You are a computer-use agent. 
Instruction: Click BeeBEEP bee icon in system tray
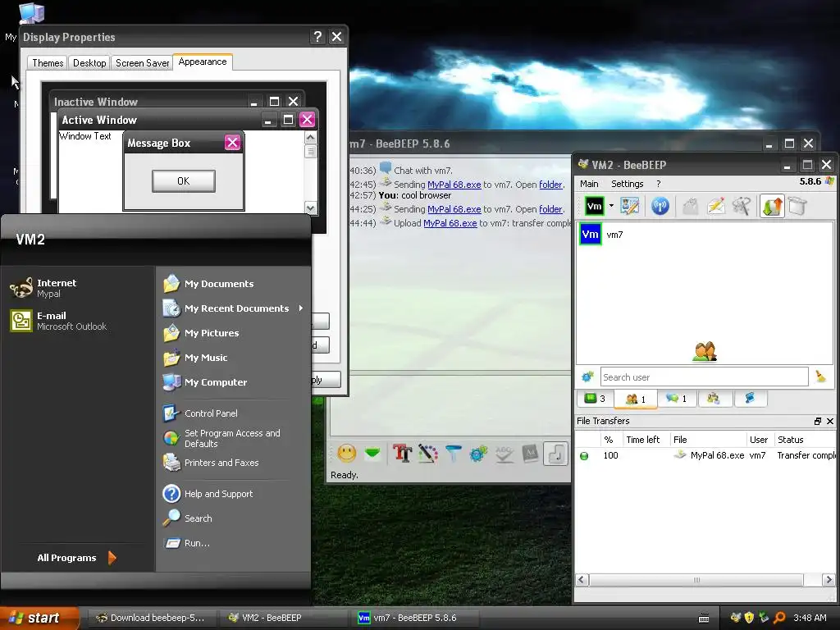coord(736,618)
